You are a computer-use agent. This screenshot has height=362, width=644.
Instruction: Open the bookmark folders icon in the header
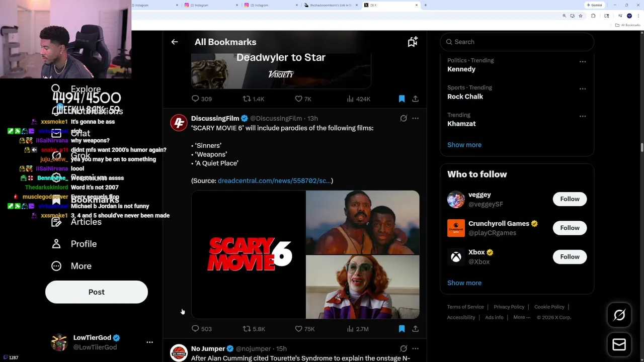coord(413,42)
